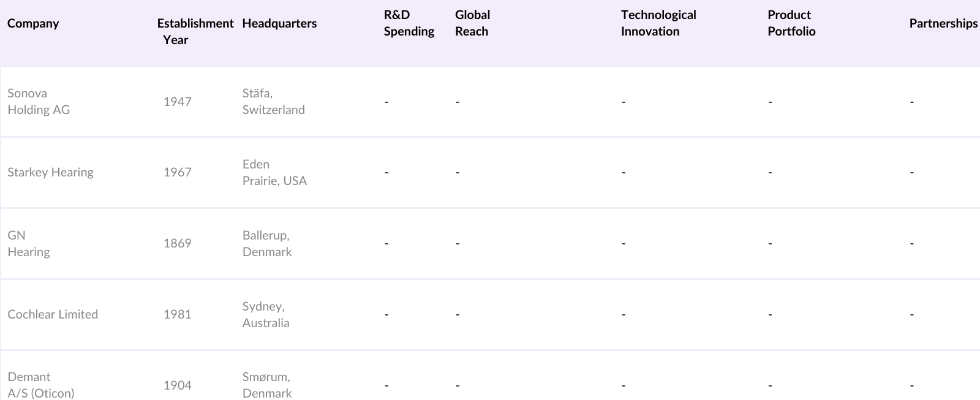Sort by Establishment Year column header

tap(195, 31)
